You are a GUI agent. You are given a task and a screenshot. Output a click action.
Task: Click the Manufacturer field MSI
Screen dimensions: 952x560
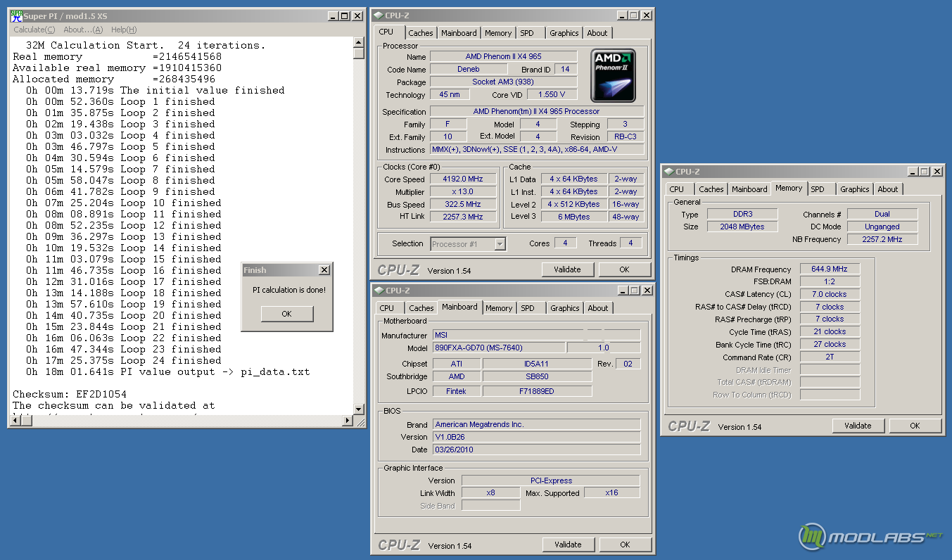537,335
